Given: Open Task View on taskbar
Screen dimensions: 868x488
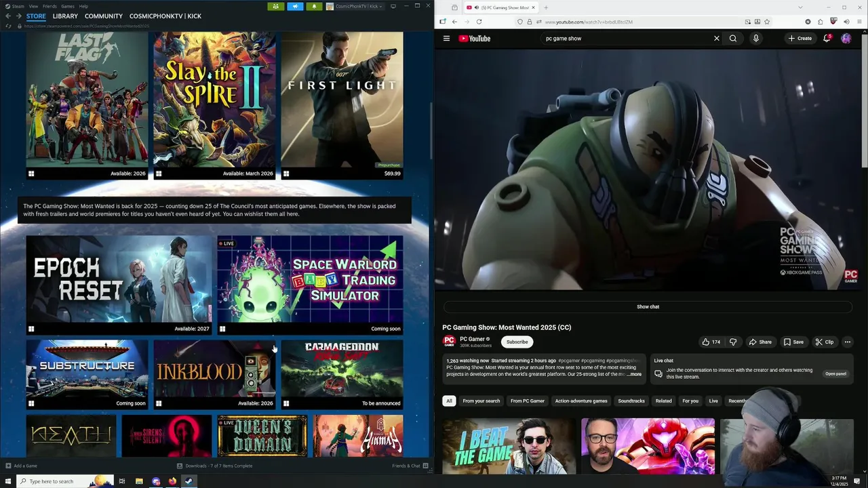Looking at the screenshot, I should (122, 481).
